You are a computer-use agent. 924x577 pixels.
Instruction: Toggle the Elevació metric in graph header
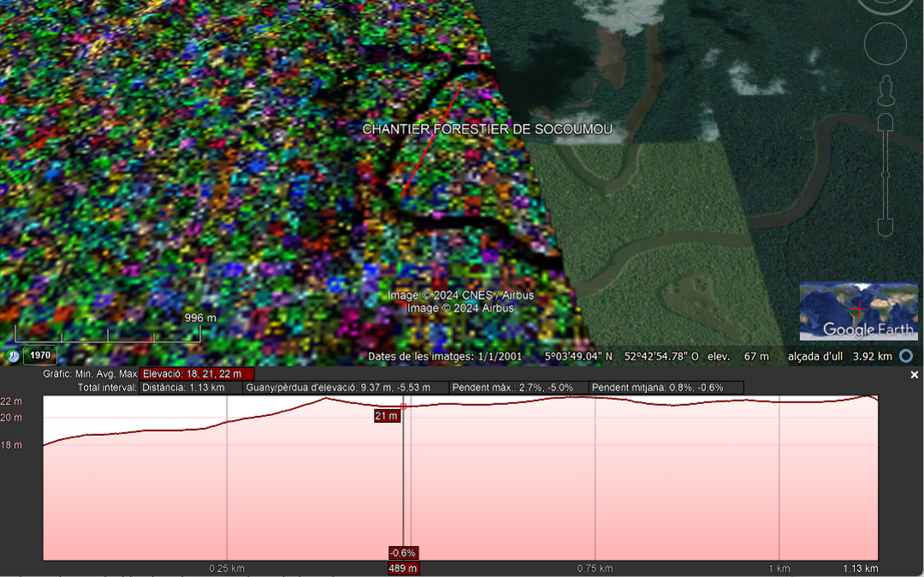tap(198, 374)
